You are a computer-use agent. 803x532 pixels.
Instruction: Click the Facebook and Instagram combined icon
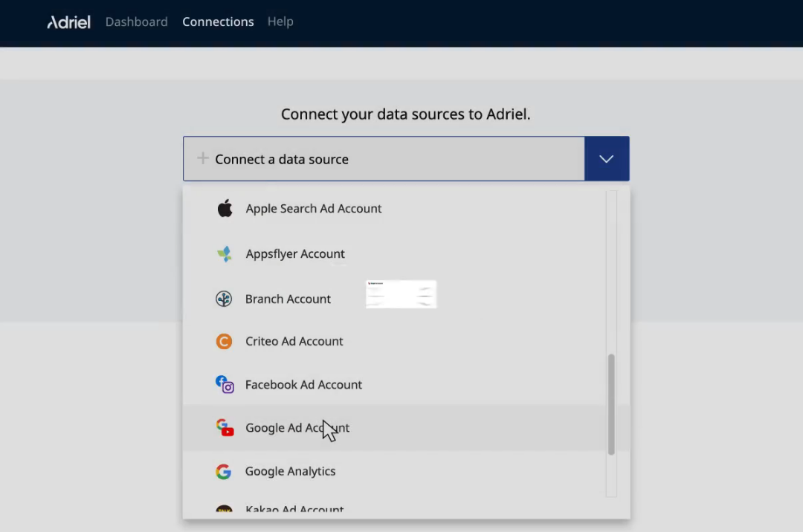point(225,384)
